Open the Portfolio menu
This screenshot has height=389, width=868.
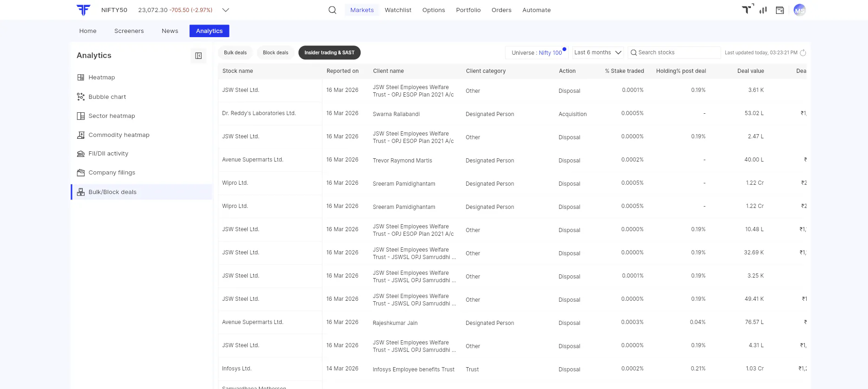click(468, 10)
